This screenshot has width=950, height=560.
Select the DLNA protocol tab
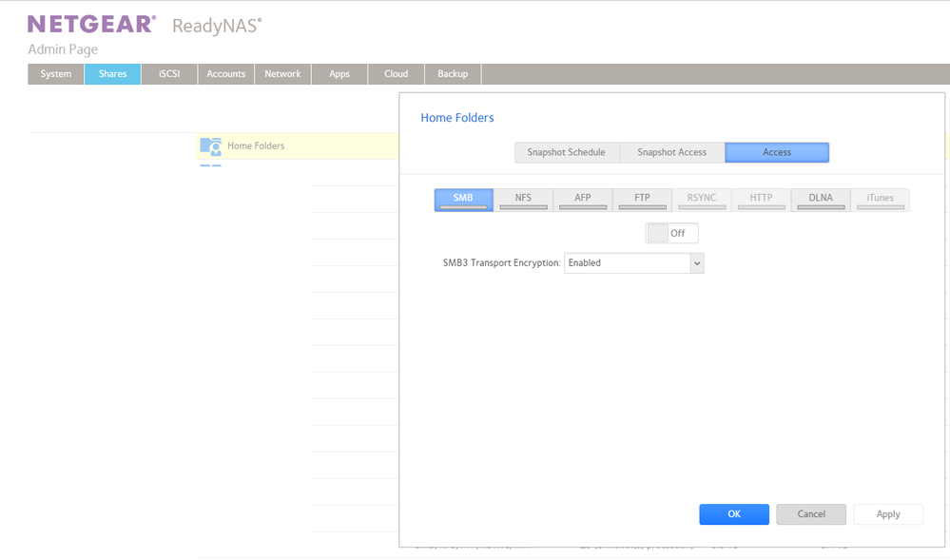821,199
